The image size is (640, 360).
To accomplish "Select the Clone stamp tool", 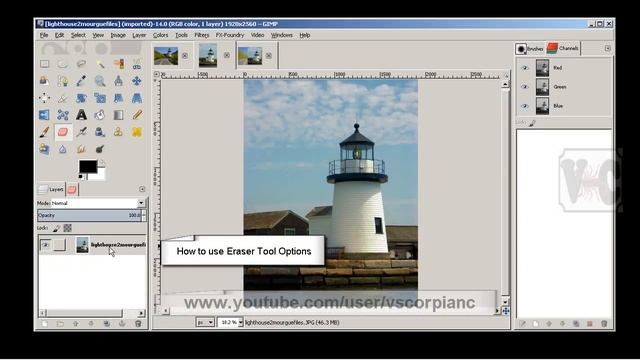I will (x=118, y=132).
